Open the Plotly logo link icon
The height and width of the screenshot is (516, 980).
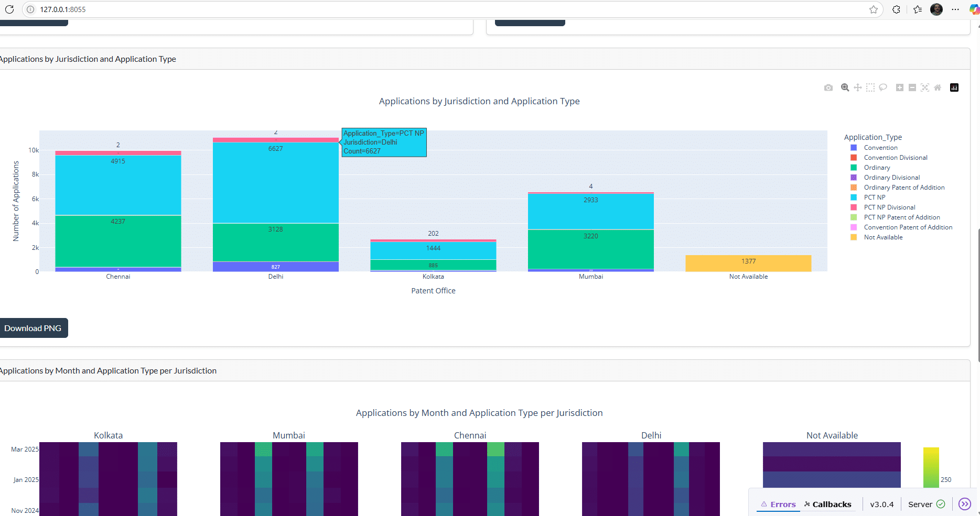pos(954,87)
